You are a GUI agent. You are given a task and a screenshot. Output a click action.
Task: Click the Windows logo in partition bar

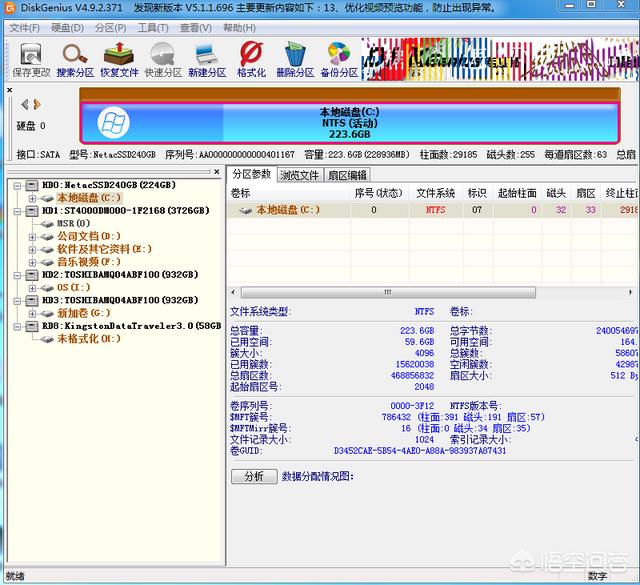tap(113, 122)
